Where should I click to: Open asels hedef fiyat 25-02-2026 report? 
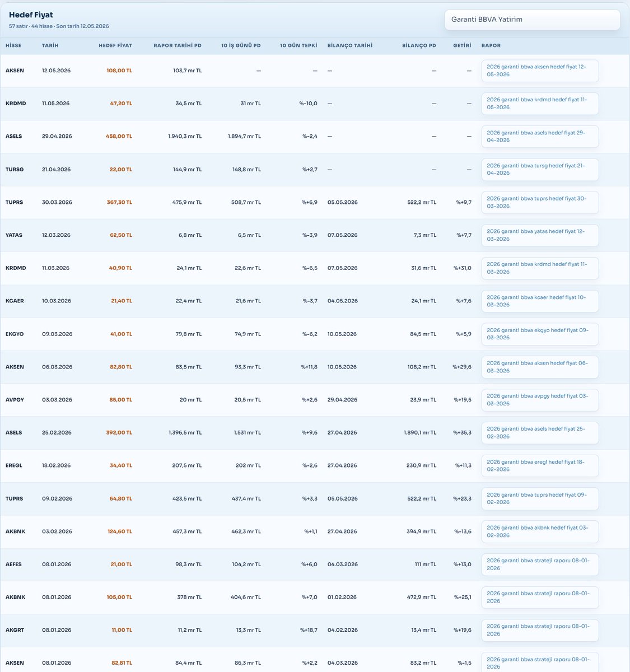pyautogui.click(x=540, y=433)
